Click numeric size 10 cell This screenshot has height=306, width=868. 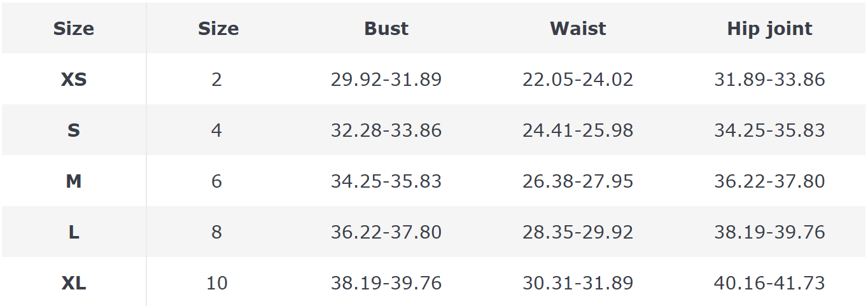coord(217,283)
